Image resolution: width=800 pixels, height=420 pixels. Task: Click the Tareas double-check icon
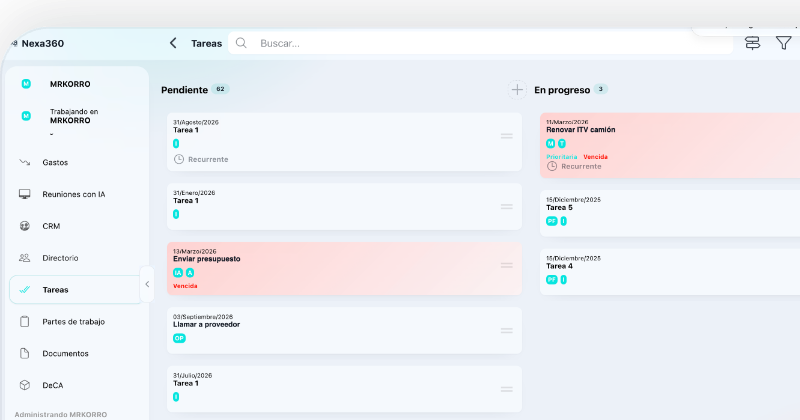click(x=24, y=290)
